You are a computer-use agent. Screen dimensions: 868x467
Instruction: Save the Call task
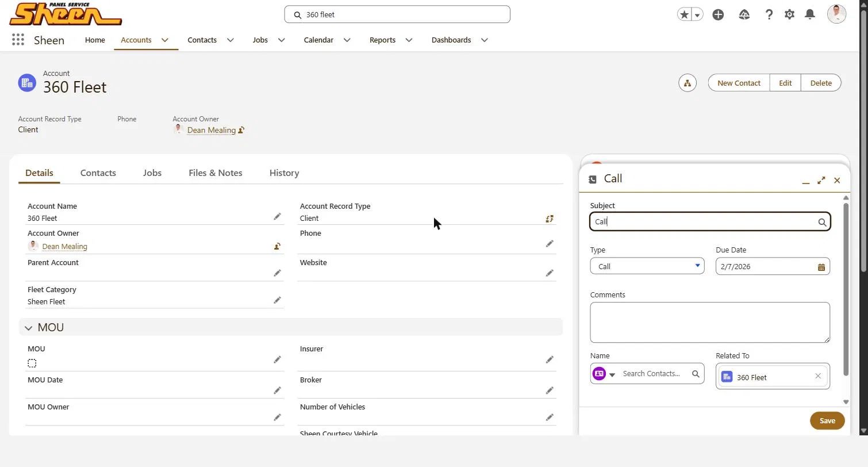[x=827, y=420]
